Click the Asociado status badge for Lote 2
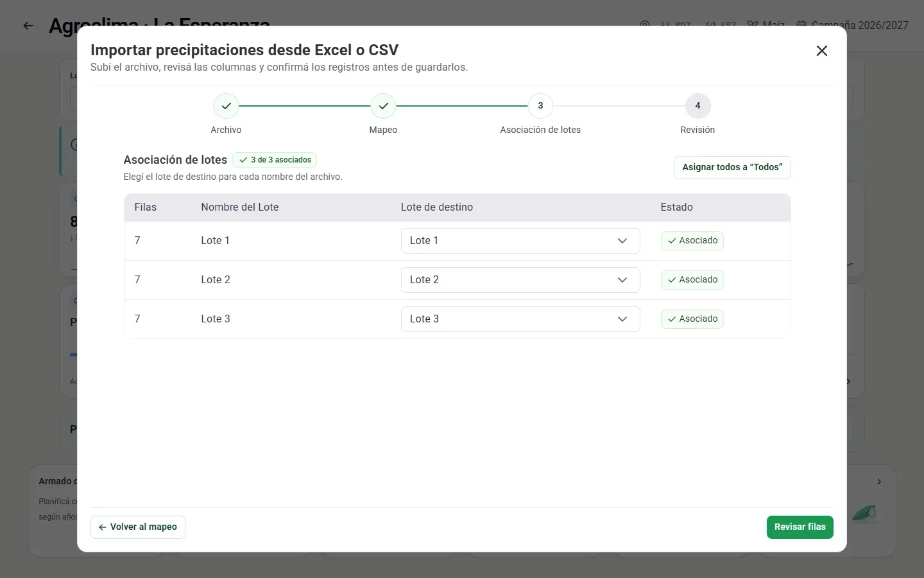 coord(692,280)
